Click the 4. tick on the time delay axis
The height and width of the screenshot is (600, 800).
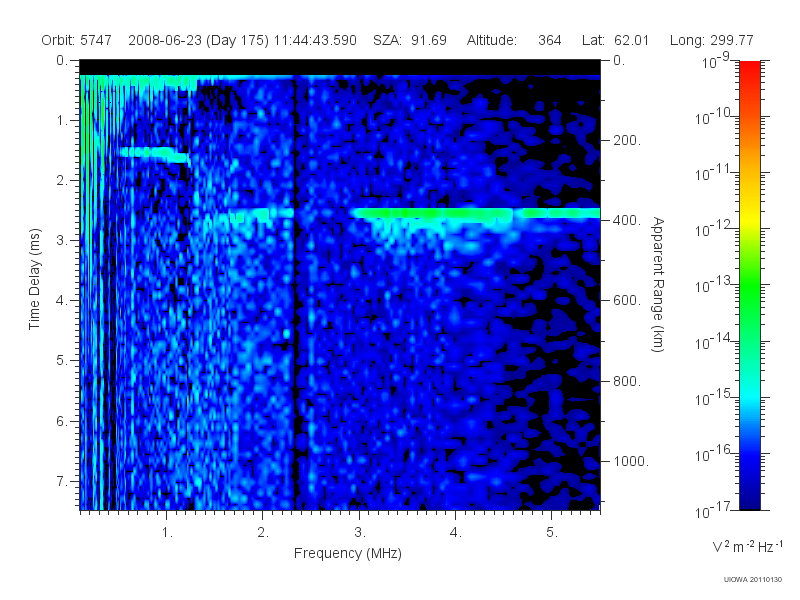click(x=62, y=301)
